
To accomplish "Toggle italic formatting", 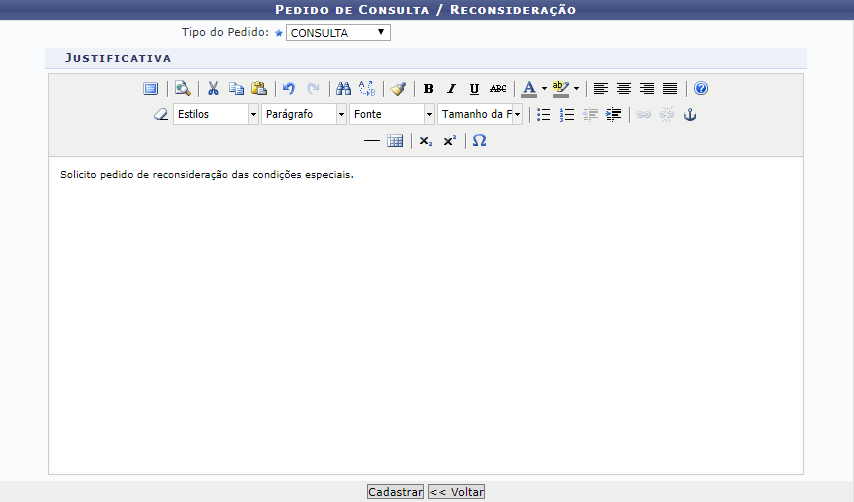I will [451, 89].
